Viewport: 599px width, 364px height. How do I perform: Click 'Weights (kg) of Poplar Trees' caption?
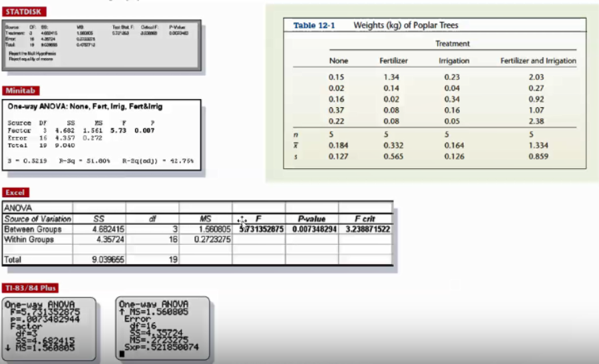[406, 25]
